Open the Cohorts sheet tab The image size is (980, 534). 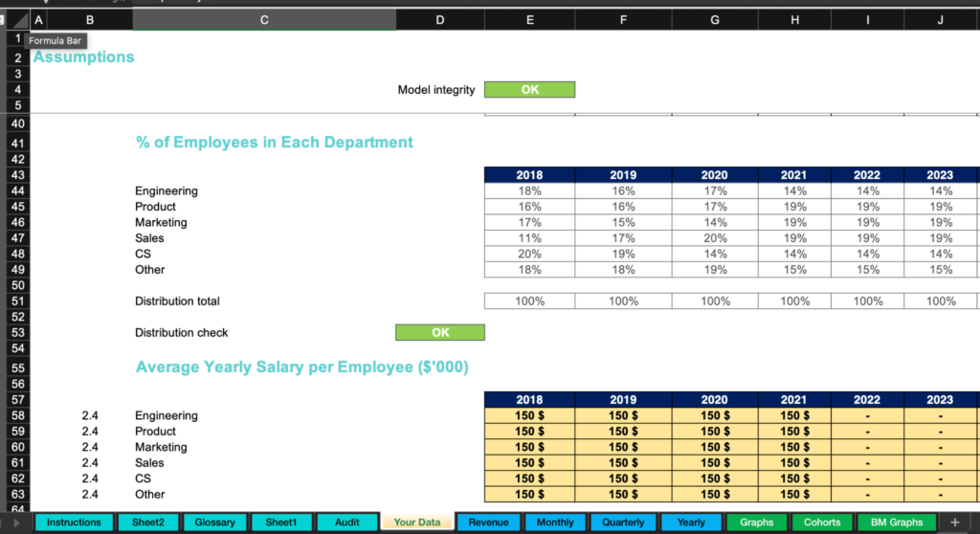[822, 523]
